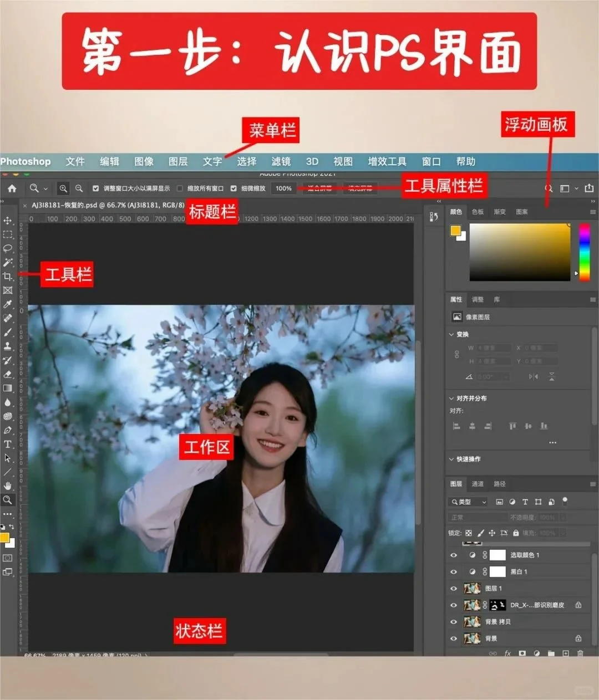Viewport: 599px width, 700px height.
Task: Click the Delete layer trash icon
Action: [580, 653]
